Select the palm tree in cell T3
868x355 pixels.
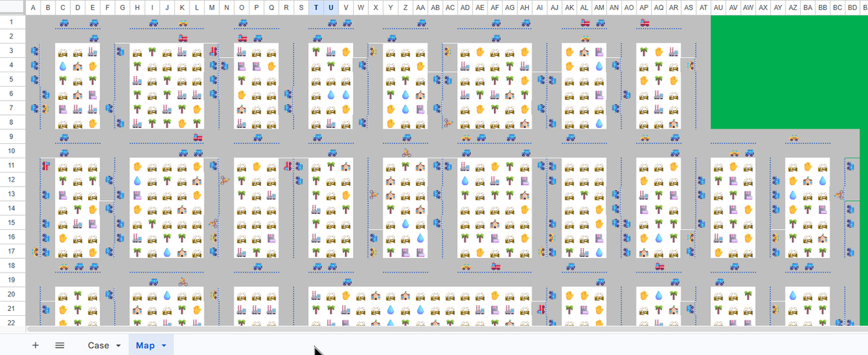[x=315, y=52]
